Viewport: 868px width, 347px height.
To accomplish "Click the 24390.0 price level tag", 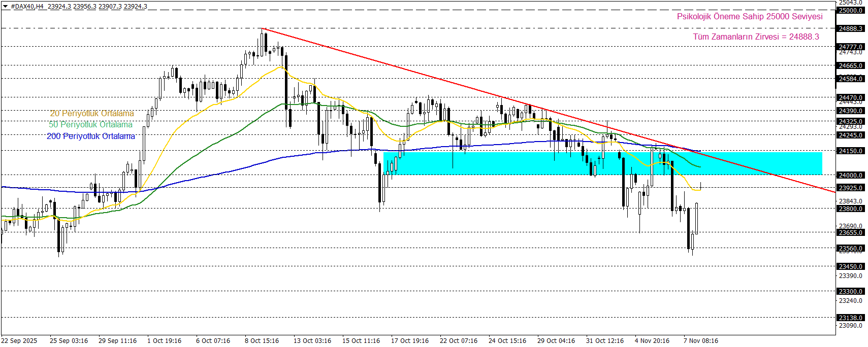I will coord(851,111).
